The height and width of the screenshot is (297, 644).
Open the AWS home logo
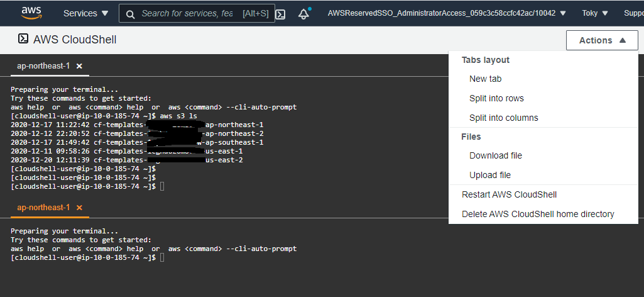pos(31,13)
